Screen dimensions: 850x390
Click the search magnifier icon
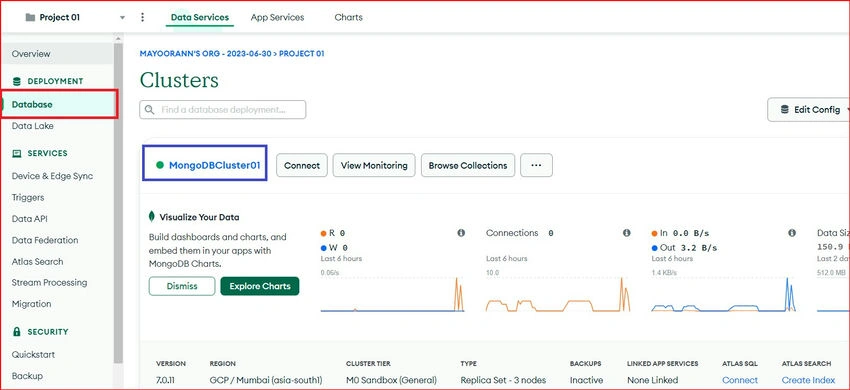point(150,110)
